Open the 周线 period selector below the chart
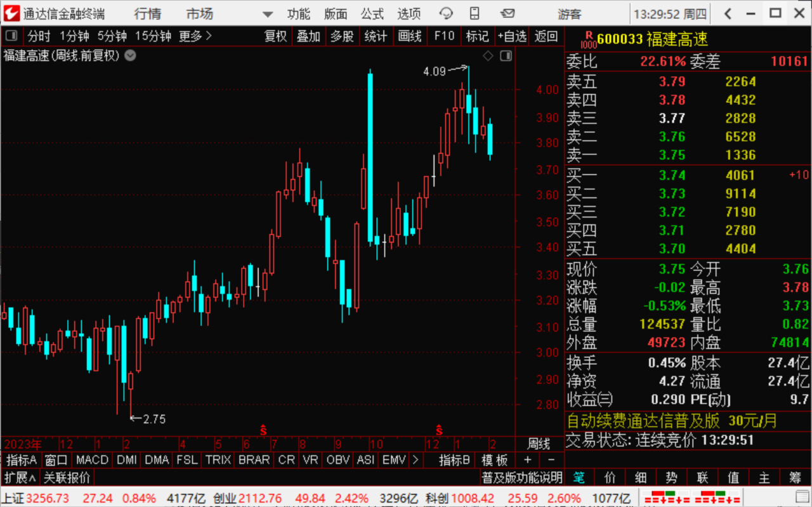This screenshot has width=812, height=507. [x=539, y=444]
